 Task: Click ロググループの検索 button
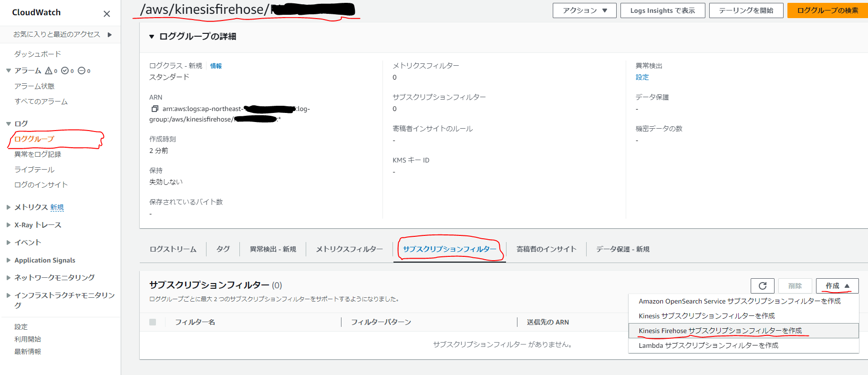[827, 10]
